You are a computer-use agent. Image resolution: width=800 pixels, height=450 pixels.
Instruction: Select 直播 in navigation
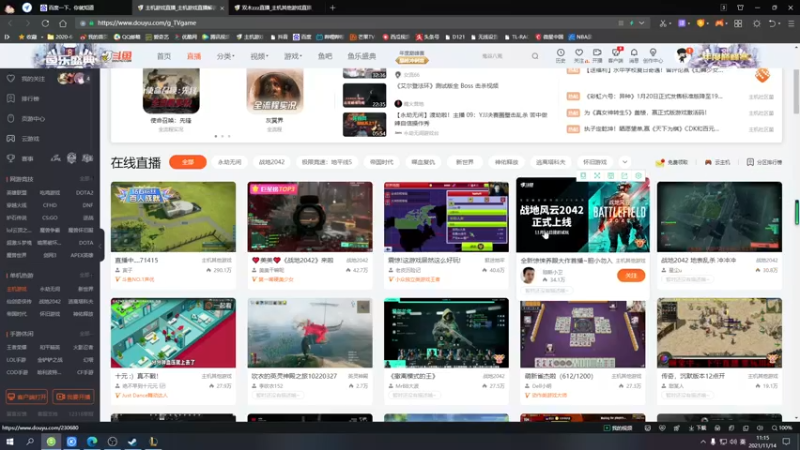[194, 56]
